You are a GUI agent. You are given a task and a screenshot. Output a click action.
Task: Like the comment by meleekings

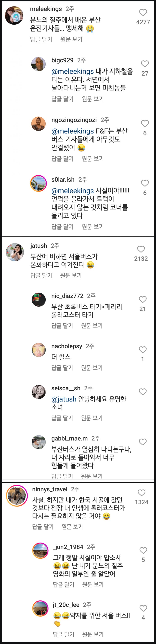[x=143, y=13]
